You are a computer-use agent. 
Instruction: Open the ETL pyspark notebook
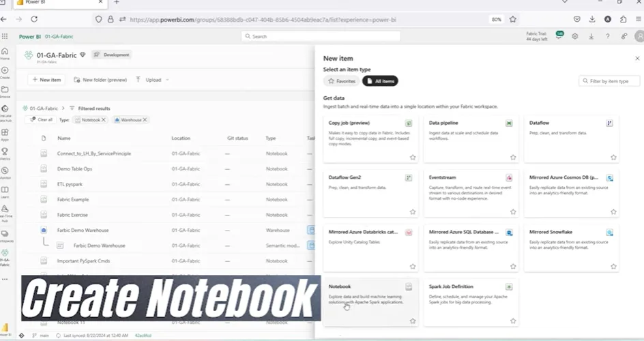(x=70, y=184)
